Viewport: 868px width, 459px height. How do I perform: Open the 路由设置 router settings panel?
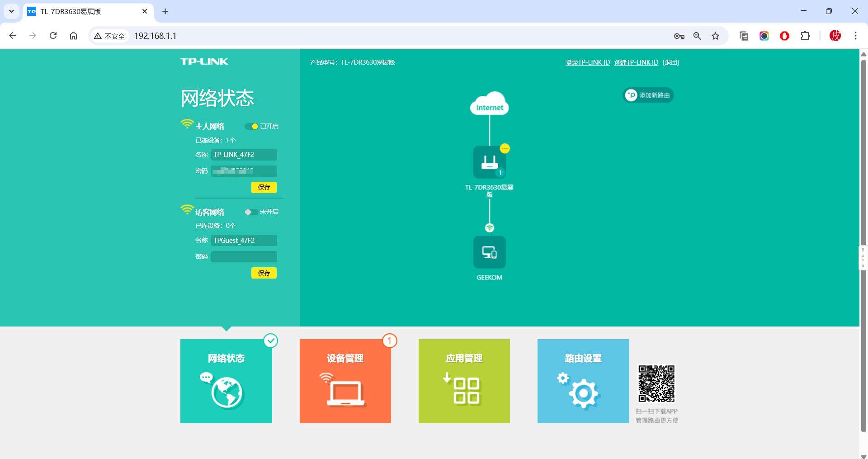[x=583, y=381]
